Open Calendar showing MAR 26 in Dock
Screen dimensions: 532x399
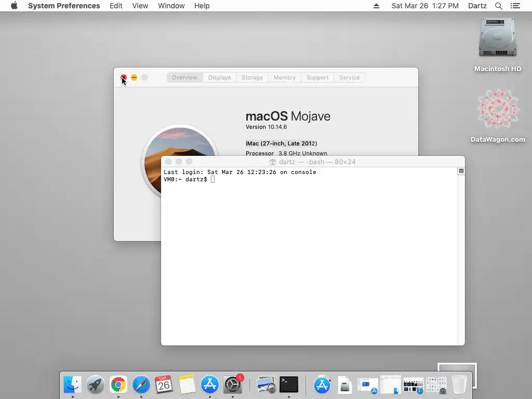click(x=164, y=384)
